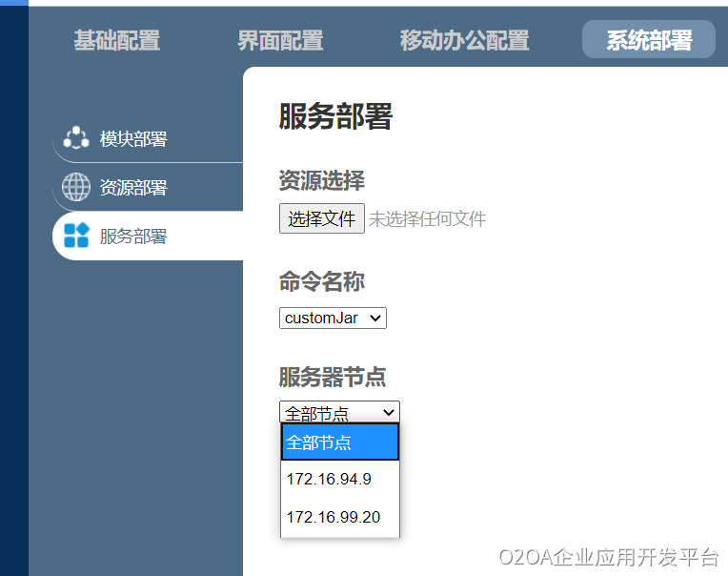
Task: Click the 资源部署 globe icon
Action: [75, 187]
